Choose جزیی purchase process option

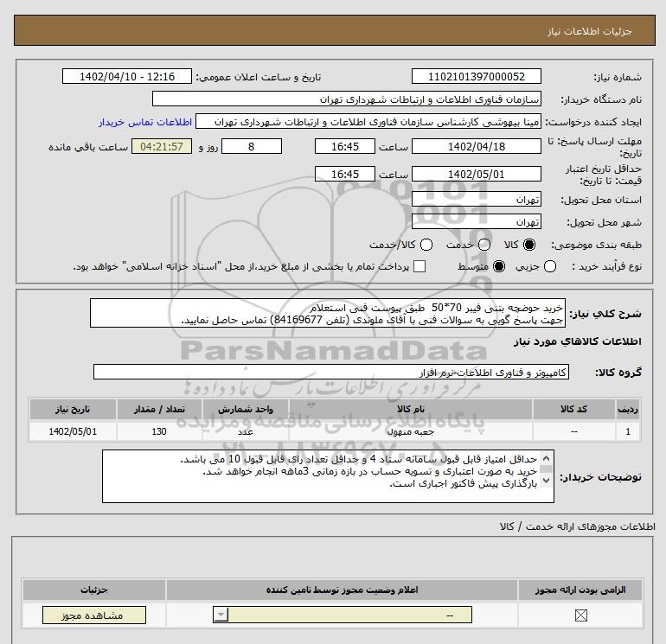(550, 266)
